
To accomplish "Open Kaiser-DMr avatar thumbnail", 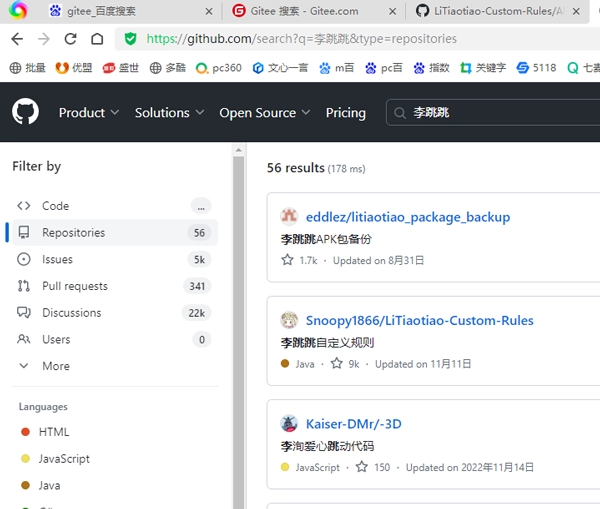I will [x=289, y=424].
